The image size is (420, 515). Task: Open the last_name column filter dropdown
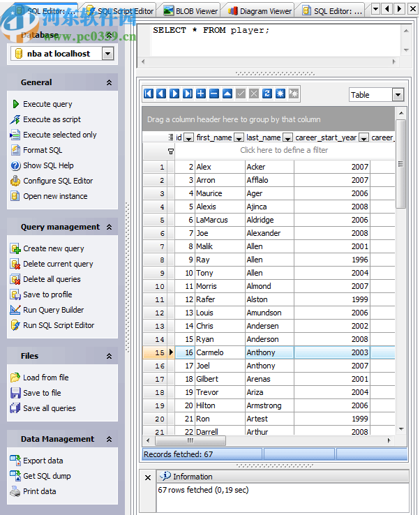click(287, 138)
